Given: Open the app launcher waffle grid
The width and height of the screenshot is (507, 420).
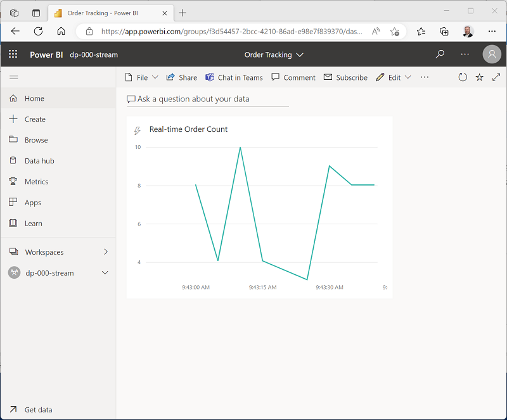Looking at the screenshot, I should click(13, 54).
